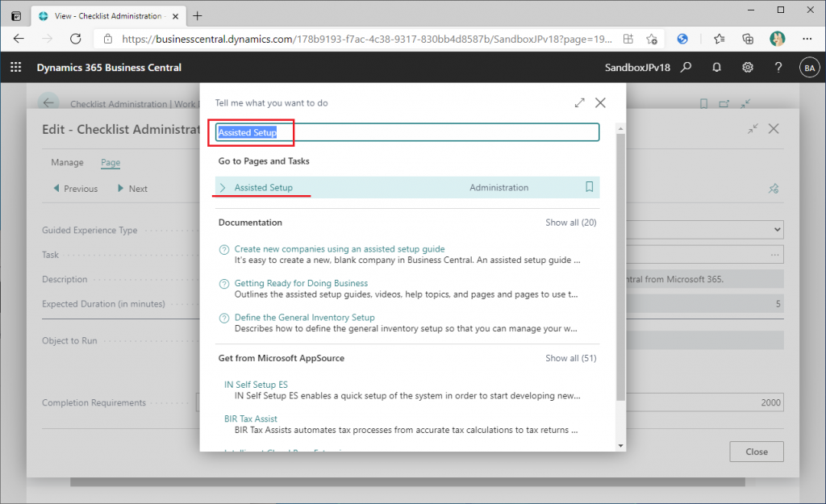Open the Help question mark icon
The height and width of the screenshot is (504, 826).
click(x=778, y=68)
